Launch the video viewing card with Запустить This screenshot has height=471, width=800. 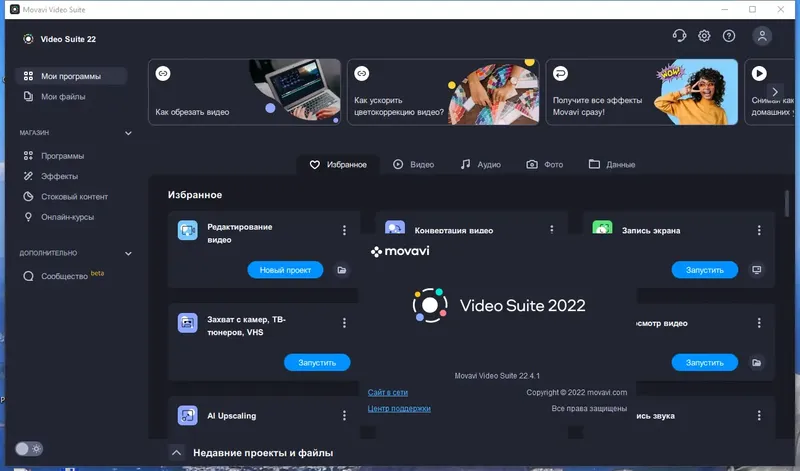tap(705, 363)
